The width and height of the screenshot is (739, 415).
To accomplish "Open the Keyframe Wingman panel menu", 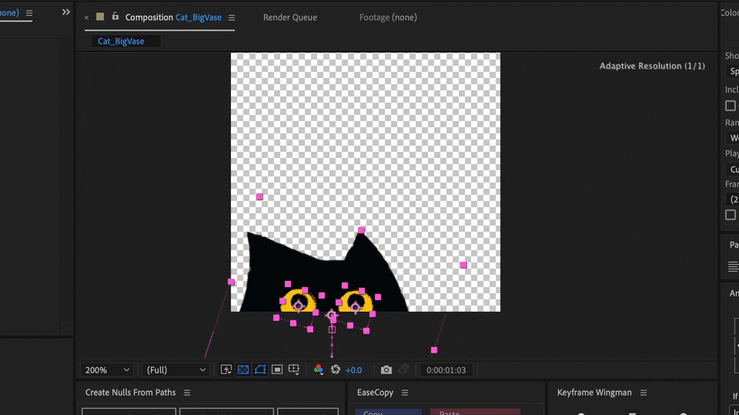I will pyautogui.click(x=643, y=393).
